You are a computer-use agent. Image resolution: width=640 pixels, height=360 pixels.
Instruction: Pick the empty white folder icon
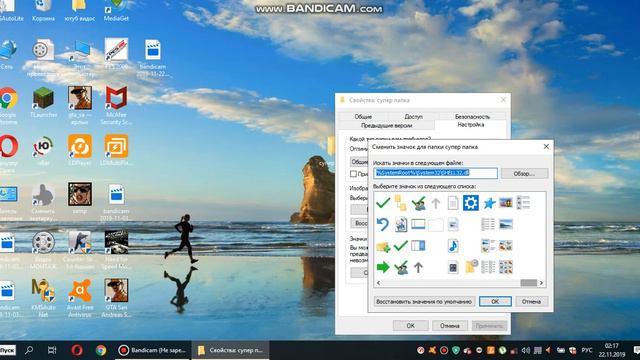436,224
